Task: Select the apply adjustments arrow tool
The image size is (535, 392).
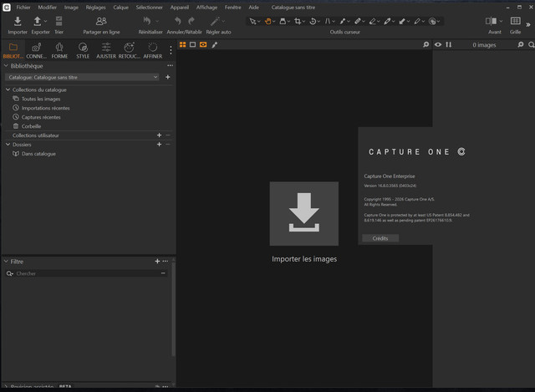Action: tap(402, 21)
